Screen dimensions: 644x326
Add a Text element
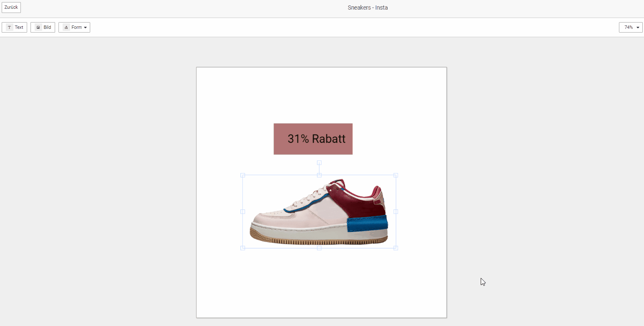[x=15, y=28]
